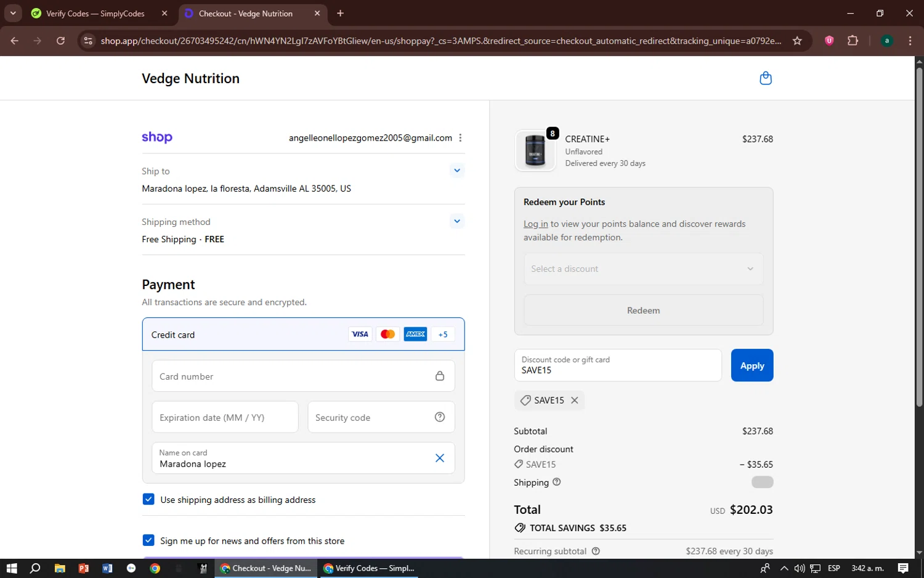This screenshot has height=578, width=924.
Task: Click the Card number field
Action: click(x=303, y=376)
